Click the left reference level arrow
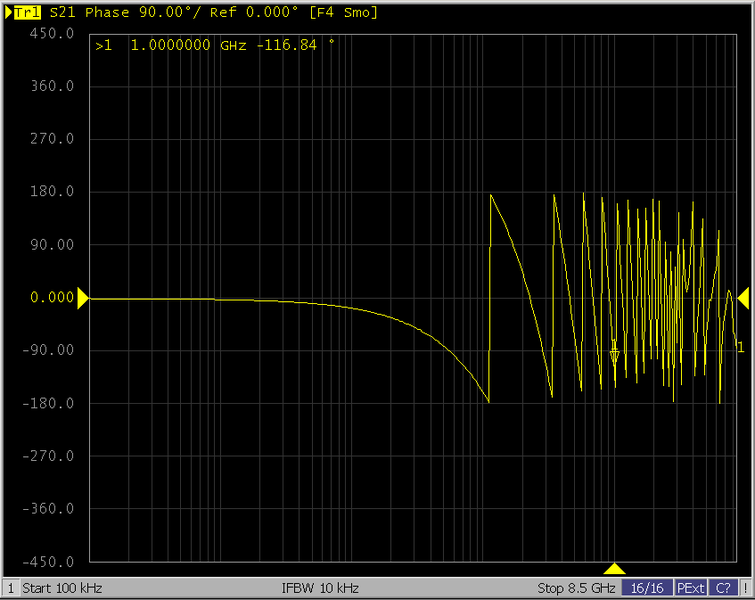 click(x=83, y=297)
